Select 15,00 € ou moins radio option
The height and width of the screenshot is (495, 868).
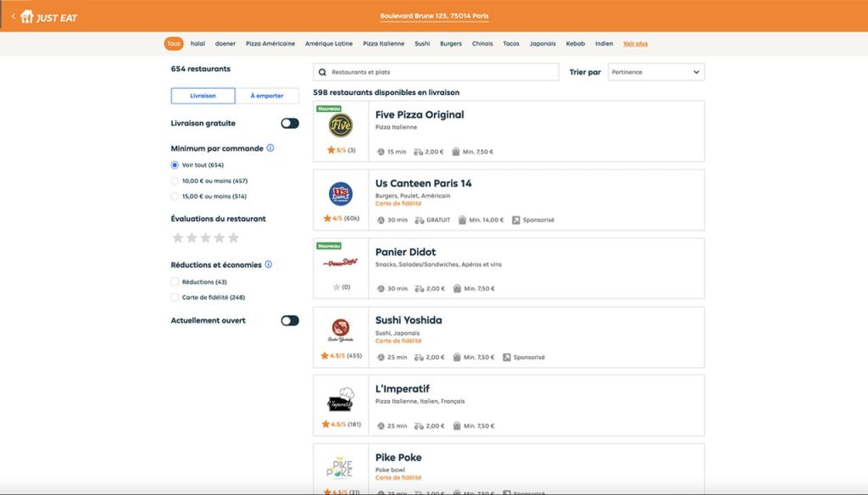point(175,196)
